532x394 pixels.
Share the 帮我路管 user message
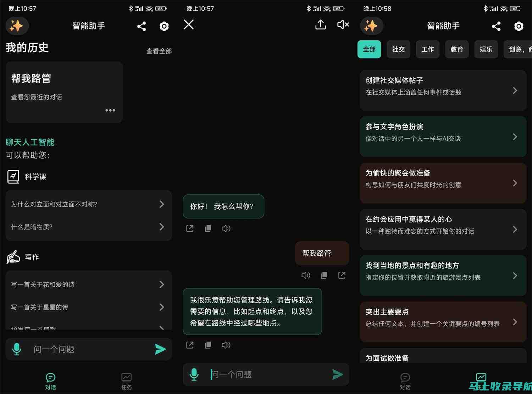tap(342, 275)
